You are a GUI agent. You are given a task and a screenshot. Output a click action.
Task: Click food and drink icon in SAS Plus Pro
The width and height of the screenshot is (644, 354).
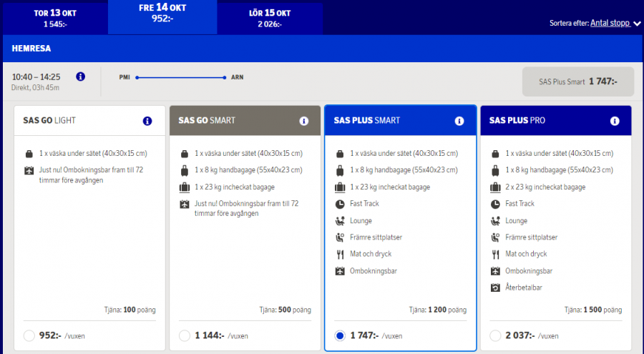pos(495,255)
